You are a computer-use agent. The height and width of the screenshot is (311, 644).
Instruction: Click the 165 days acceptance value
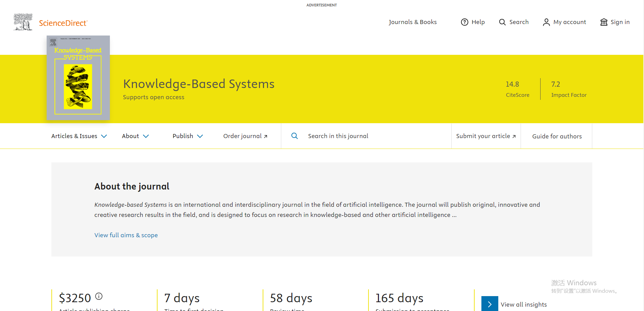pos(399,298)
